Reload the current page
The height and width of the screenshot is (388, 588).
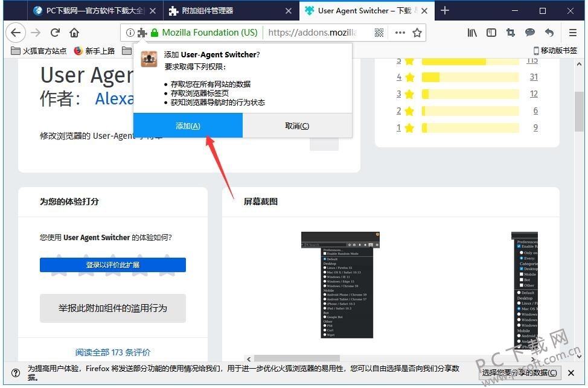tap(55, 33)
